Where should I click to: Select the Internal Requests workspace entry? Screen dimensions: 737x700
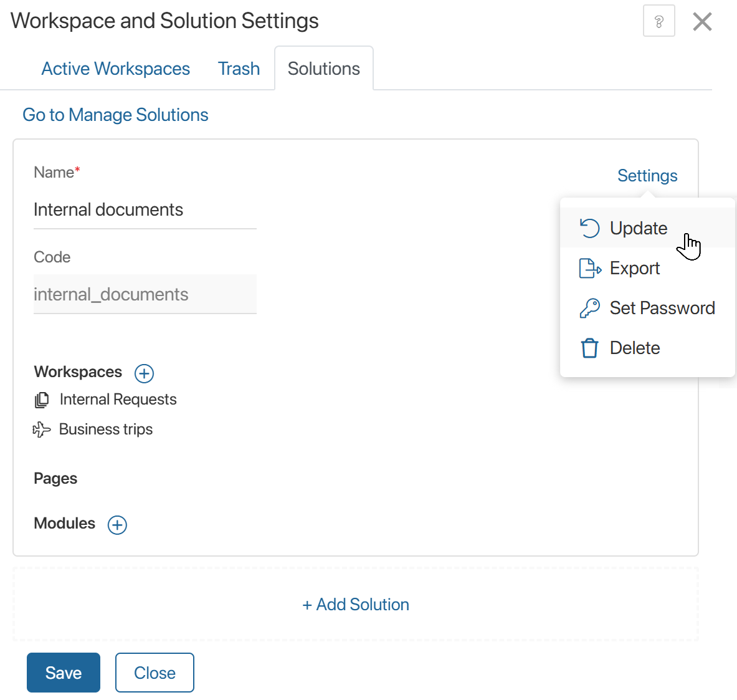(118, 400)
